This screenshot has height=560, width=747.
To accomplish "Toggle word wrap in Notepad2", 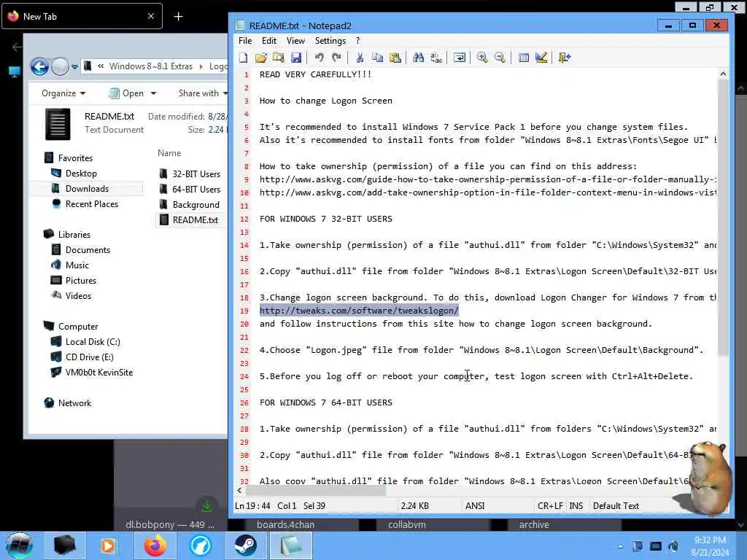I will point(460,58).
